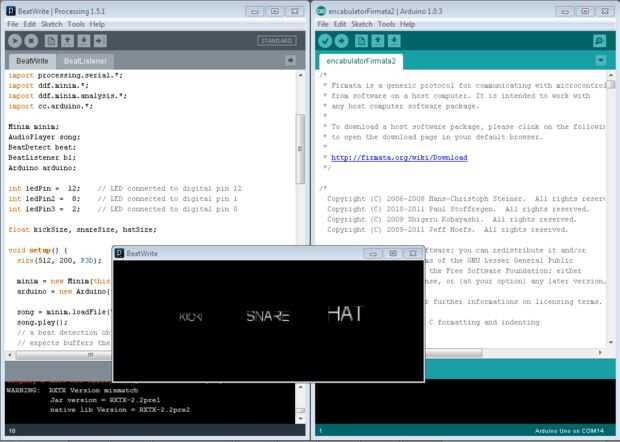
Task: Click the SNARE text in BeatWrite window
Action: (x=268, y=316)
